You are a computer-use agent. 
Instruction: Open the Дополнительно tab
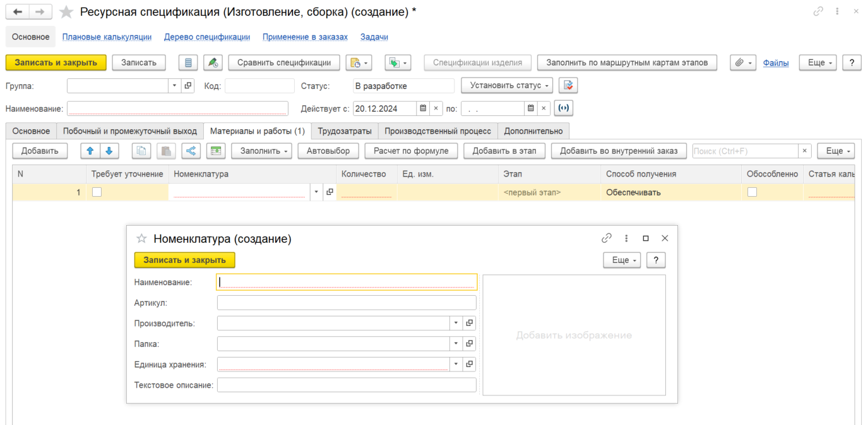pyautogui.click(x=533, y=131)
